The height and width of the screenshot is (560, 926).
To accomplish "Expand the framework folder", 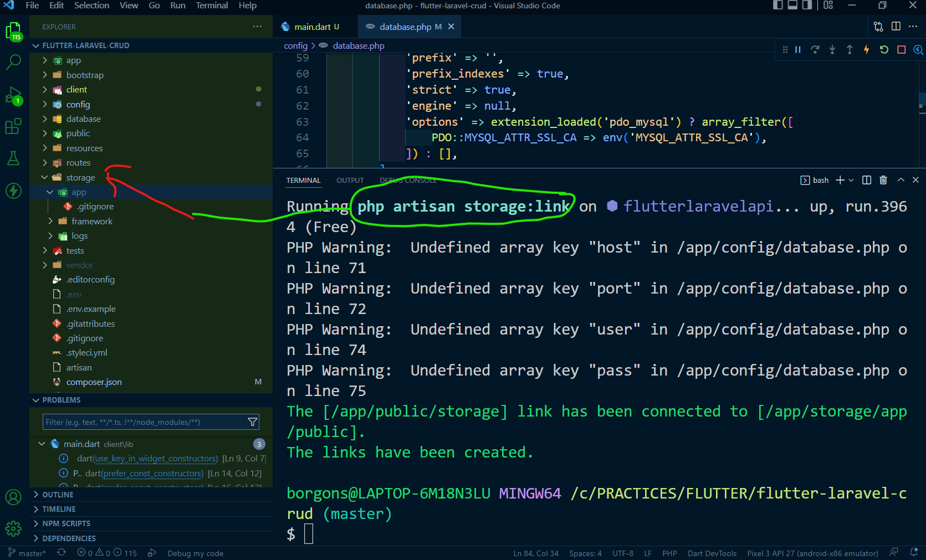I will [x=151, y=221].
